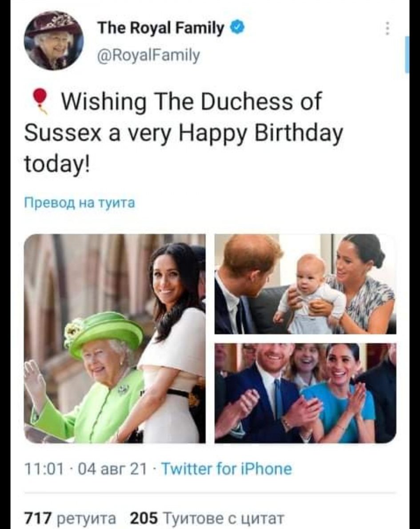This screenshot has width=420, height=529.
Task: Open photo with woman in green hat
Action: pos(115,338)
